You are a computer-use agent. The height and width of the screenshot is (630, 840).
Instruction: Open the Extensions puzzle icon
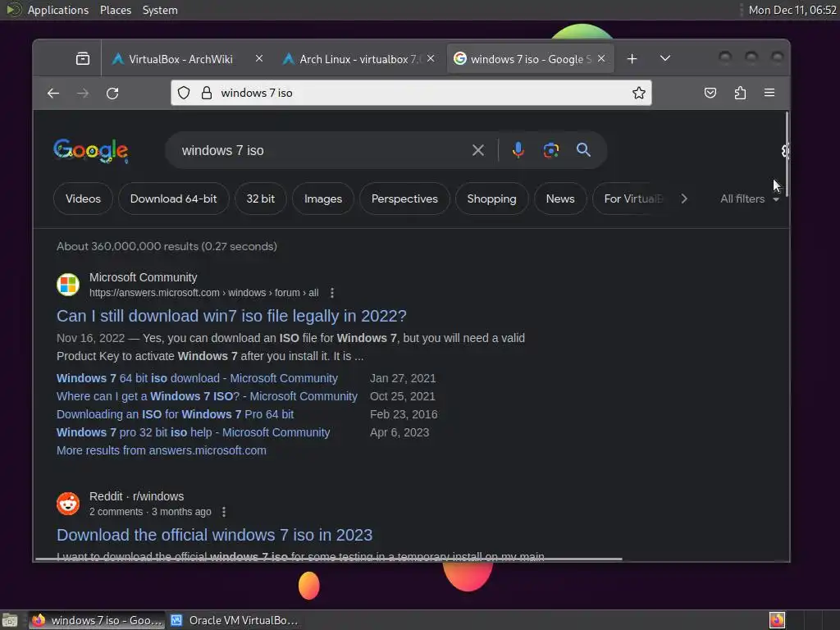pos(740,94)
